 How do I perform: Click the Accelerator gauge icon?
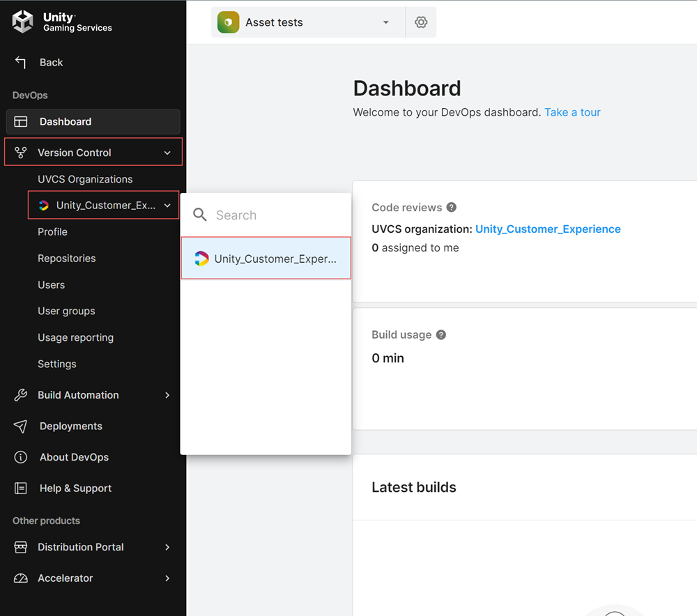pos(21,578)
